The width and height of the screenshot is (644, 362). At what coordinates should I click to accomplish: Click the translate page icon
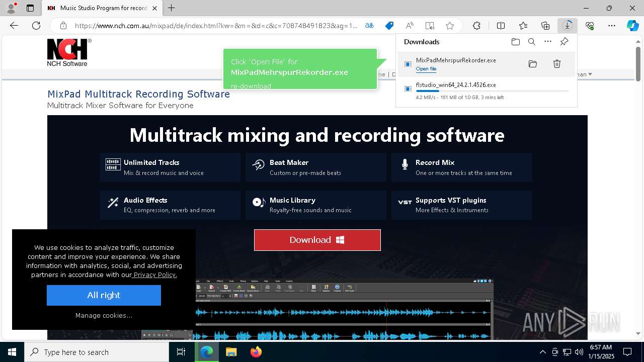[369, 26]
